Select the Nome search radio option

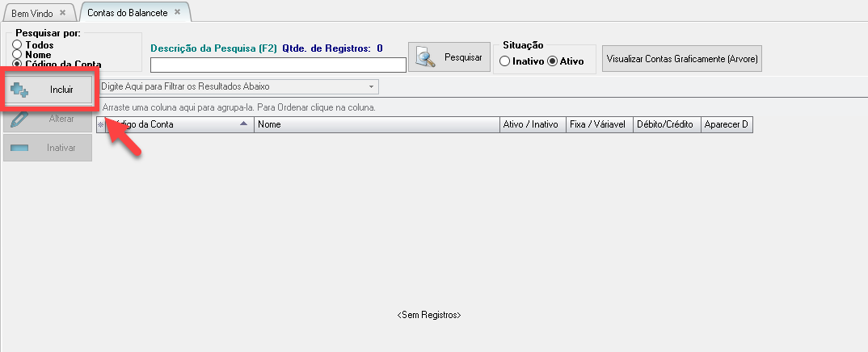[x=17, y=55]
